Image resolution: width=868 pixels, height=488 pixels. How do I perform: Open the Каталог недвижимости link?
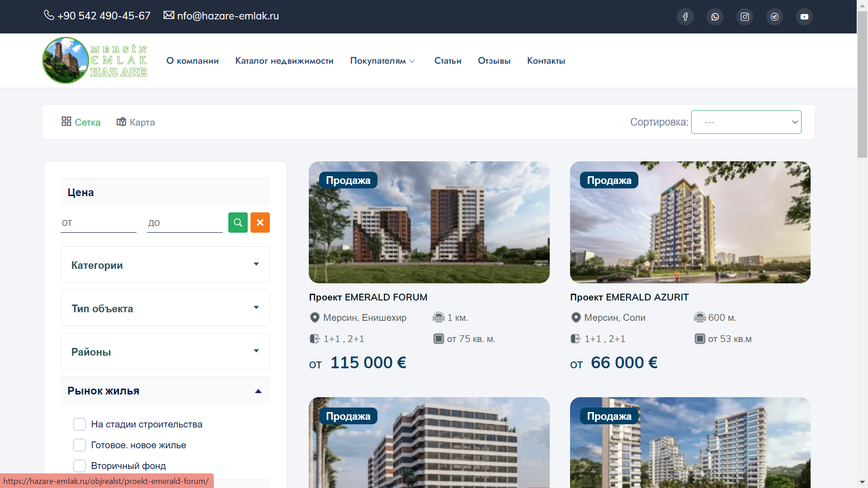[284, 61]
